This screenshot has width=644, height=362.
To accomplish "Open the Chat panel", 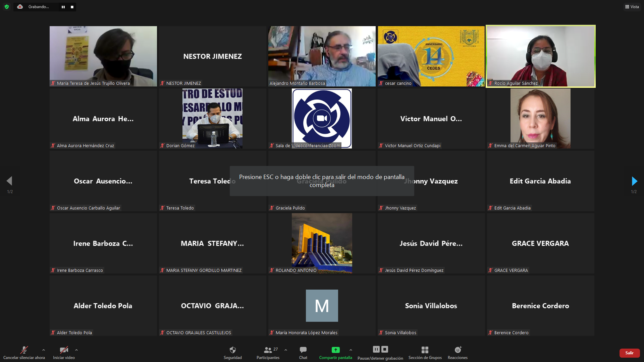I will click(x=303, y=353).
